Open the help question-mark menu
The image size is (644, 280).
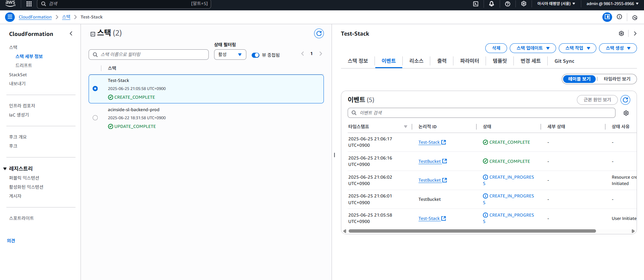click(x=508, y=4)
